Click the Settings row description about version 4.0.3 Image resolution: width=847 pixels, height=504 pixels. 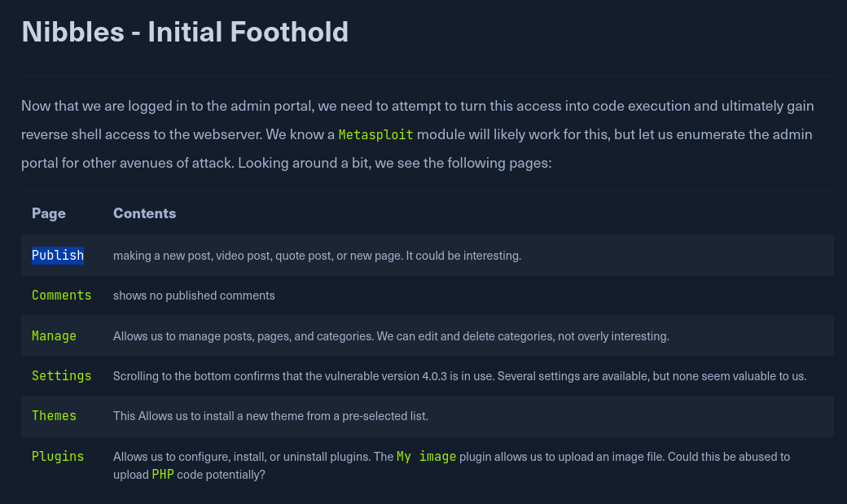[x=459, y=376]
